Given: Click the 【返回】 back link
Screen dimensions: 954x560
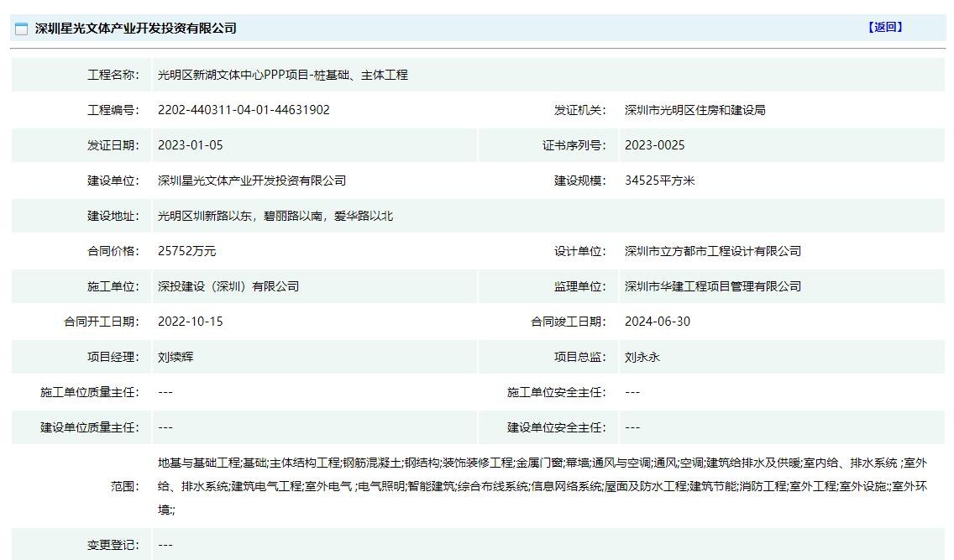Looking at the screenshot, I should pos(885,27).
